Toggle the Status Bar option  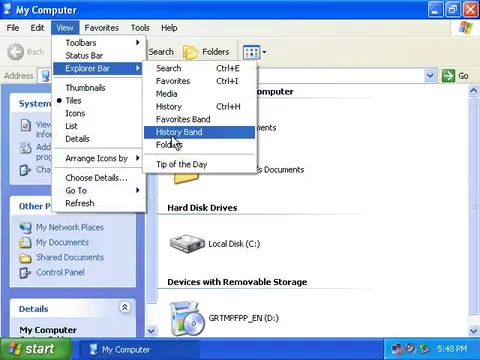click(x=99, y=56)
